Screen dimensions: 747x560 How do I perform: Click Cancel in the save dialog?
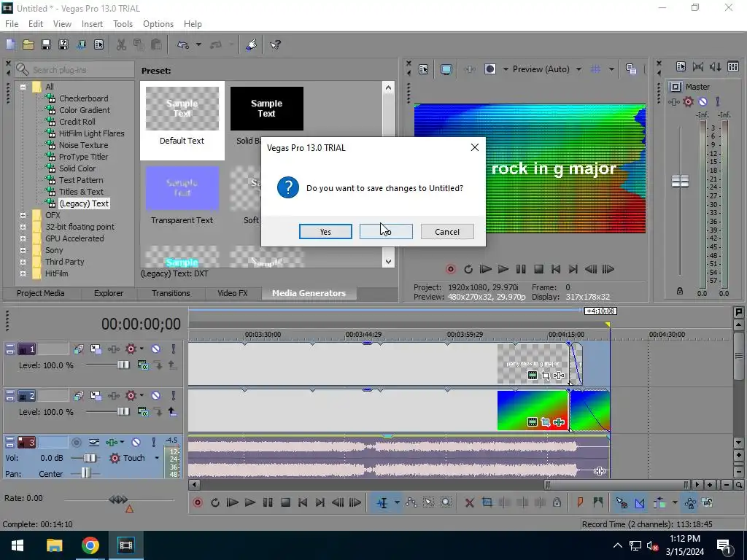447,232
